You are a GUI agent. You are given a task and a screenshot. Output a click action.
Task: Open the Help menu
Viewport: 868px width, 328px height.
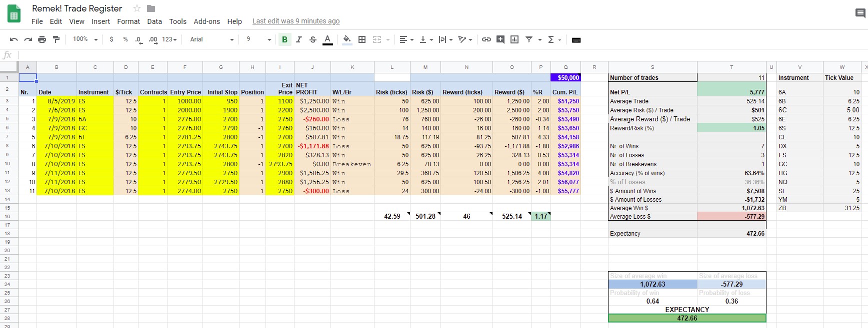tap(234, 21)
